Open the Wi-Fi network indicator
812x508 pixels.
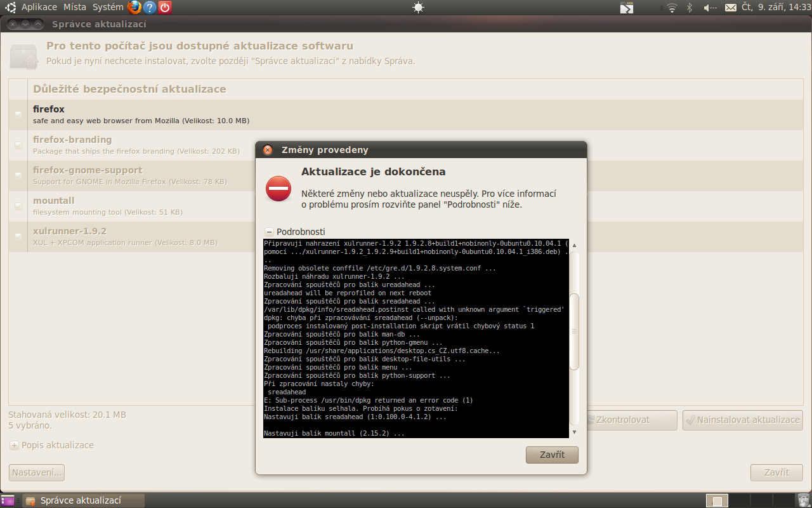click(672, 8)
